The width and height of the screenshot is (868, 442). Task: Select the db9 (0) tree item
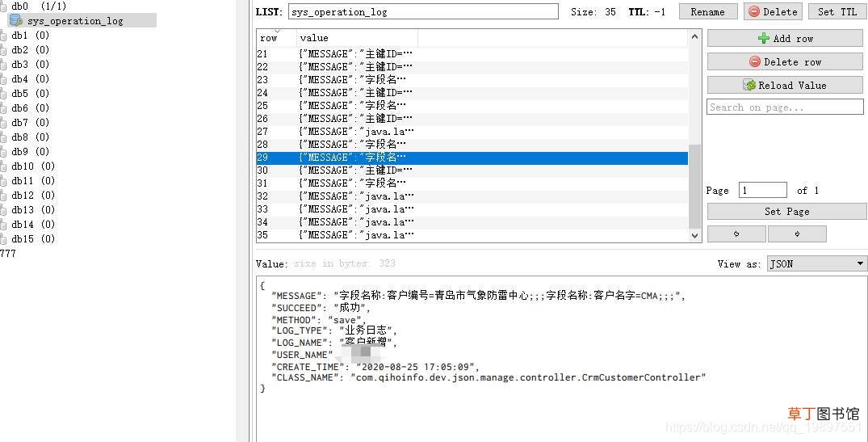[x=30, y=152]
